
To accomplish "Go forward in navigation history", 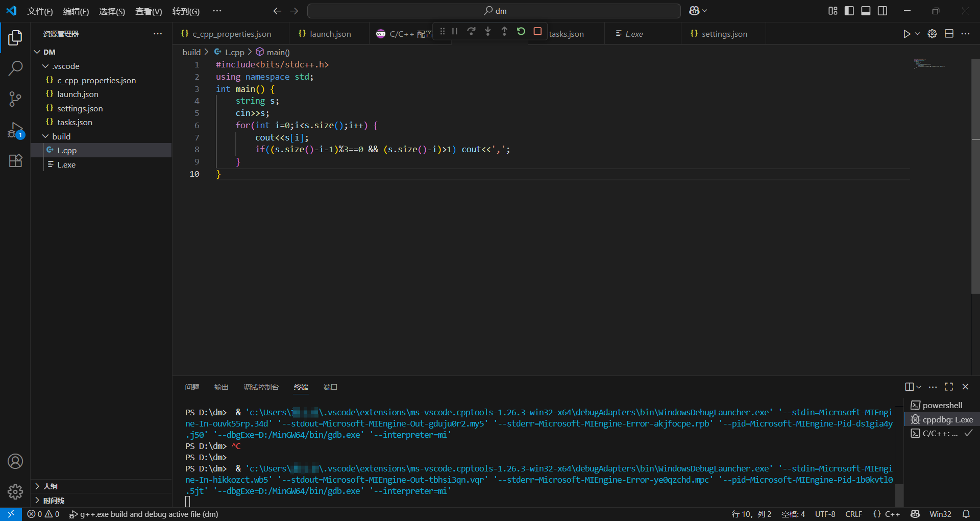I will tap(294, 11).
